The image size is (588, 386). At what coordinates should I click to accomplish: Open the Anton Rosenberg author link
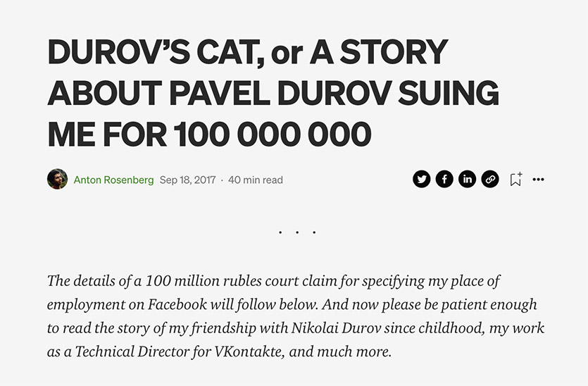[x=113, y=180]
